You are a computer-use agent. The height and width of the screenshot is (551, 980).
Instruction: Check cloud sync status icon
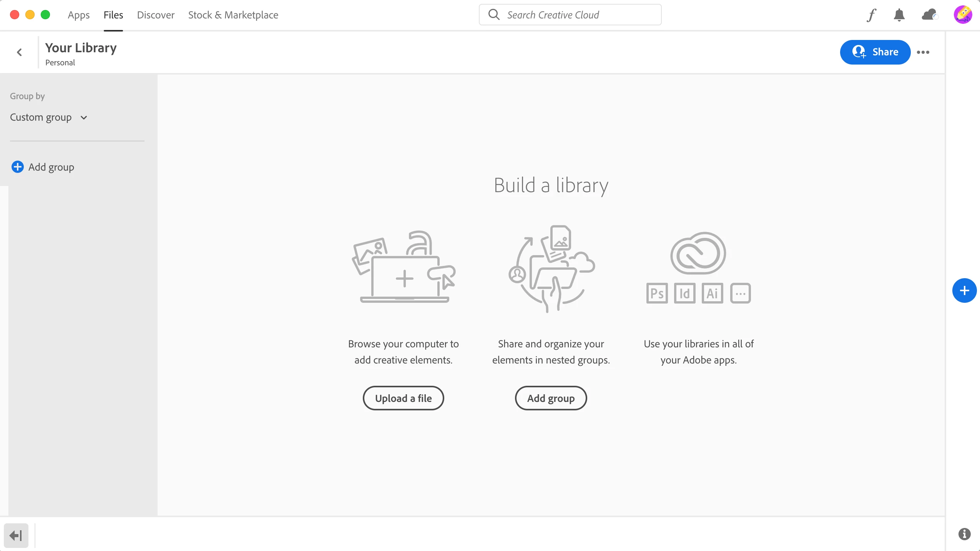click(929, 15)
